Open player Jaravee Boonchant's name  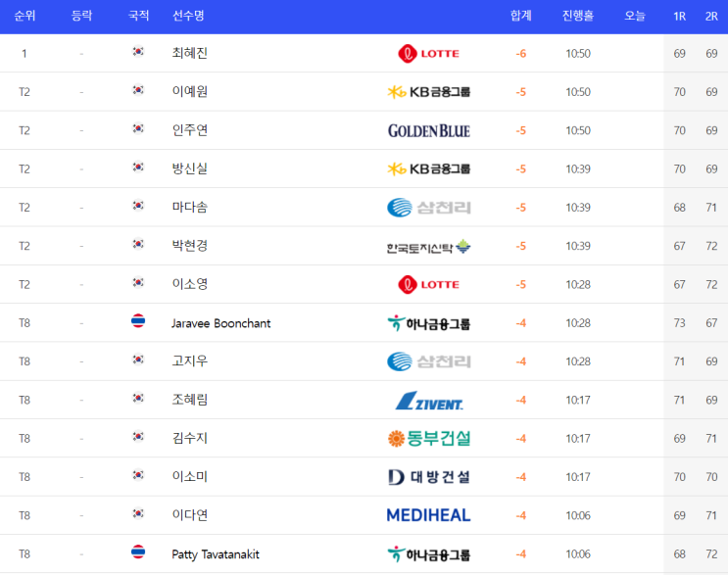[221, 323]
